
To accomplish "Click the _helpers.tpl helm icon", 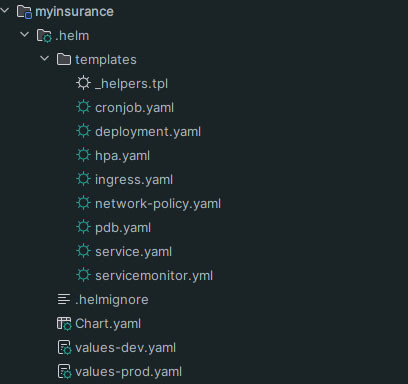I will pos(83,83).
